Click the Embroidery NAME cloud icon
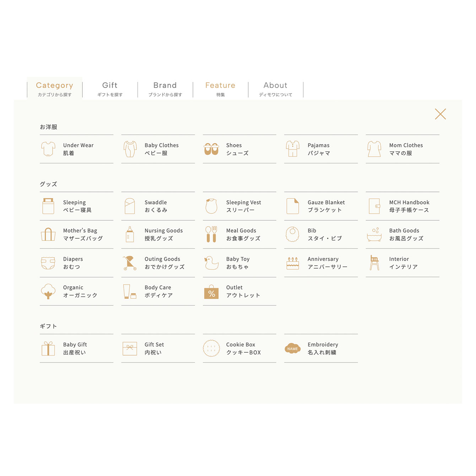Viewport: 476px width, 476px height. point(292,348)
